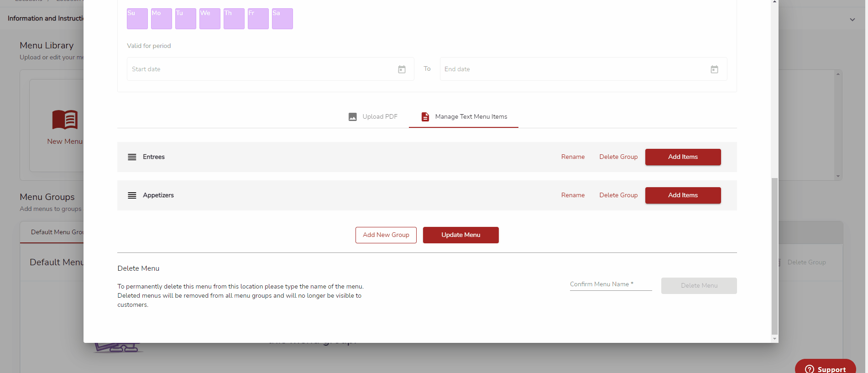Switch to the Upload PDF tab

click(x=373, y=117)
